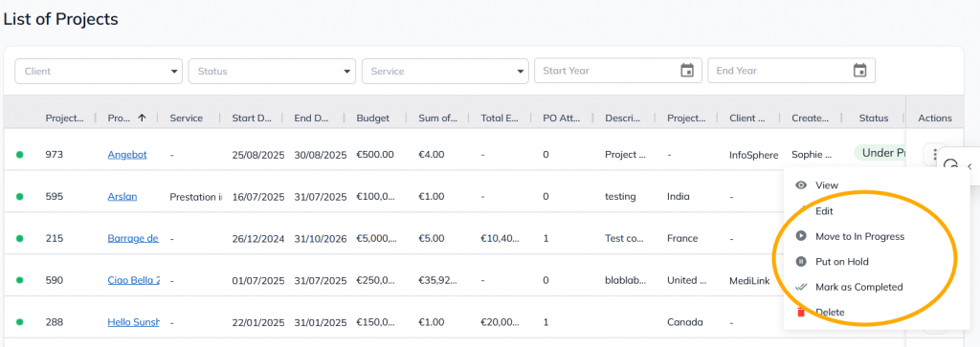Sort by the Budget column header
Viewport: 980px width, 347px height.
372,118
